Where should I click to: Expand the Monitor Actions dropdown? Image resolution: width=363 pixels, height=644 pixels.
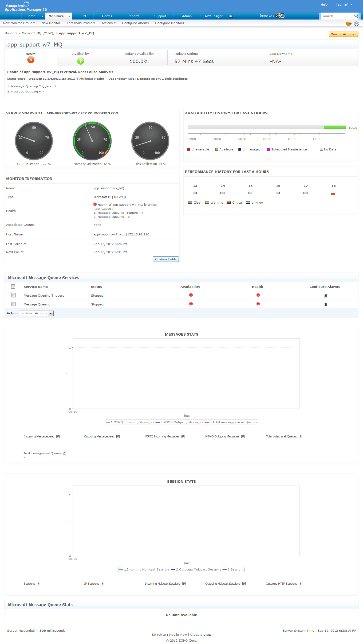[x=344, y=34]
